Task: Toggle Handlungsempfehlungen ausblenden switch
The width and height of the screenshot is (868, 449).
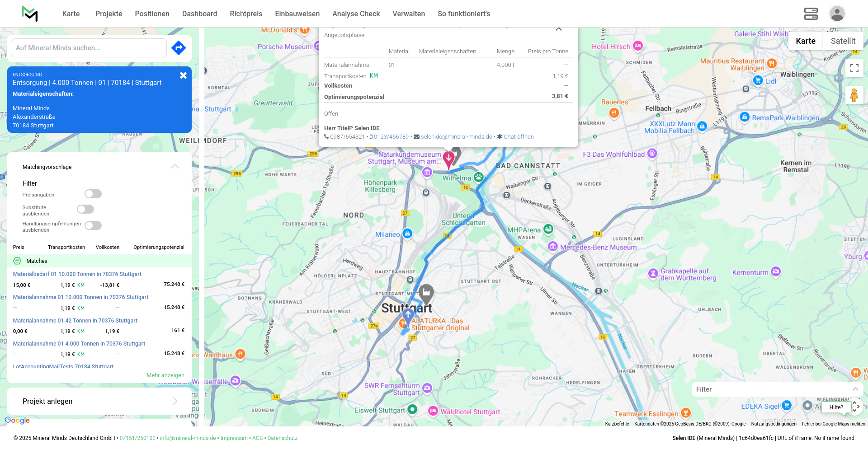Action: click(x=93, y=225)
